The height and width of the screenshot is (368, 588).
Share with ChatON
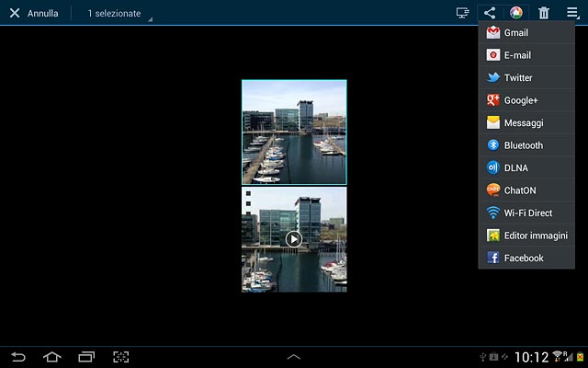click(x=526, y=190)
